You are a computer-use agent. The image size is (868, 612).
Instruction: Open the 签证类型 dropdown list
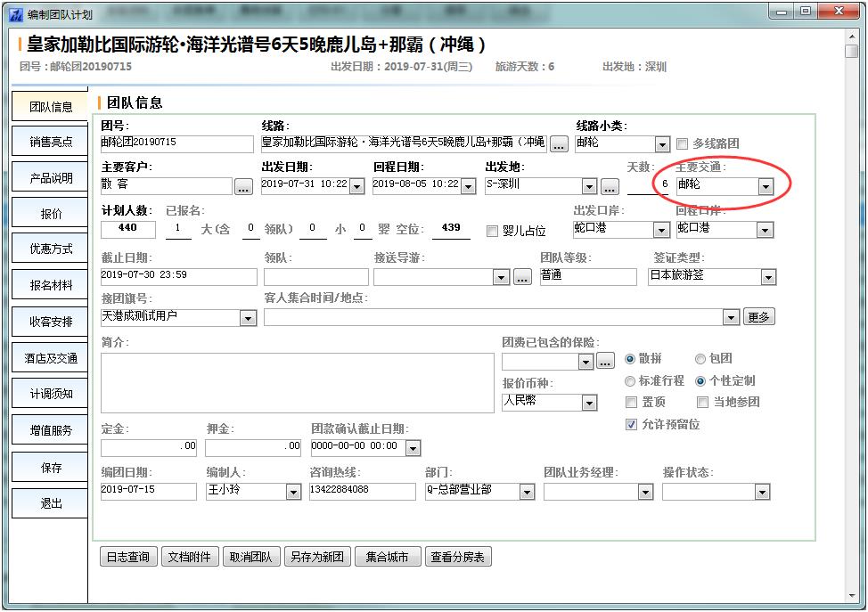[767, 278]
